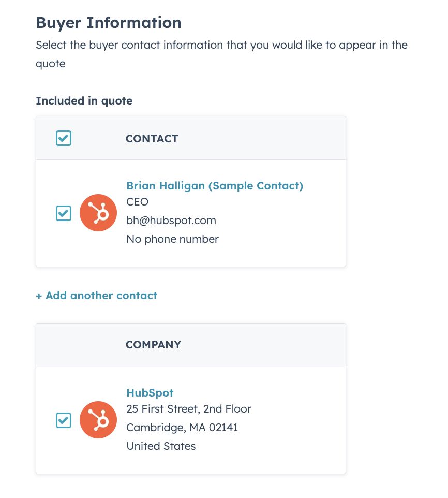Screen dimensions: 448x498
Task: Open Brian Halligan (Sample Contact) record
Action: (x=215, y=186)
